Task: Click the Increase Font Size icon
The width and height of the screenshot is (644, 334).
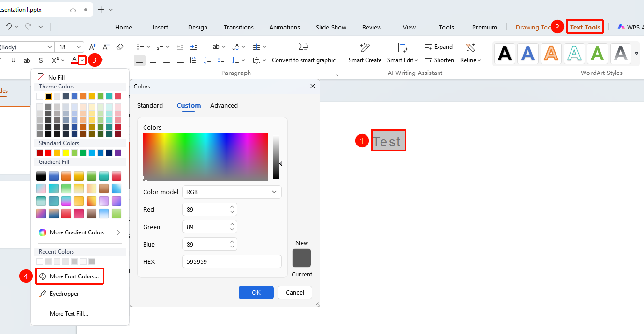Action: tap(92, 47)
